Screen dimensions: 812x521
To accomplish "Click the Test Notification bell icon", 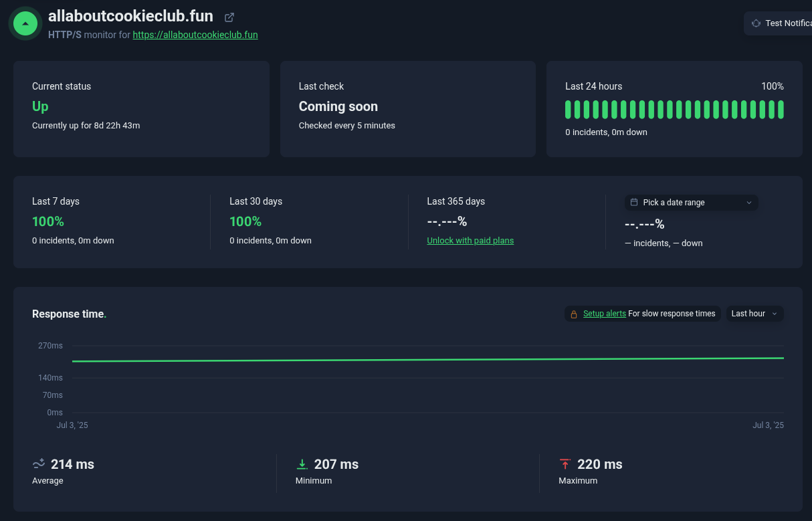I will pyautogui.click(x=756, y=23).
